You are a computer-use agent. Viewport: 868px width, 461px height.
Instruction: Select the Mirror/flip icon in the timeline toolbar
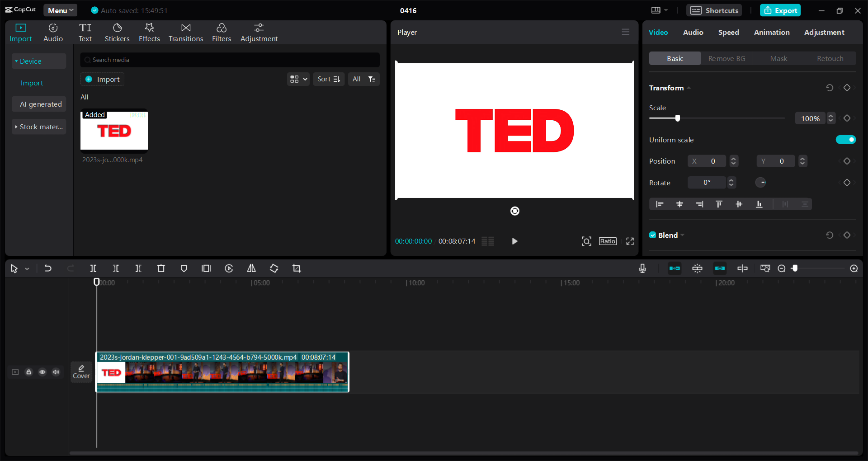[251, 268]
